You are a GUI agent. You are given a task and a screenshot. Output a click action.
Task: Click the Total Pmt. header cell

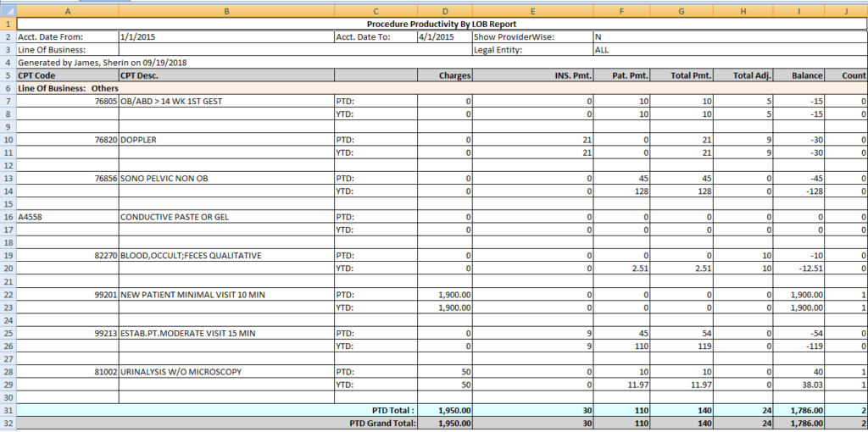pyautogui.click(x=682, y=75)
